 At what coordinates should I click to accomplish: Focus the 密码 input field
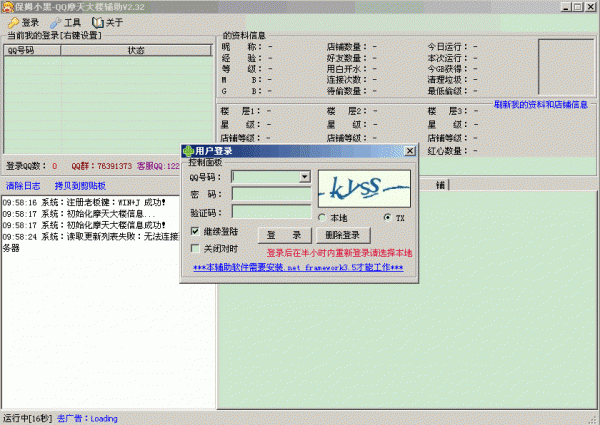coord(271,194)
